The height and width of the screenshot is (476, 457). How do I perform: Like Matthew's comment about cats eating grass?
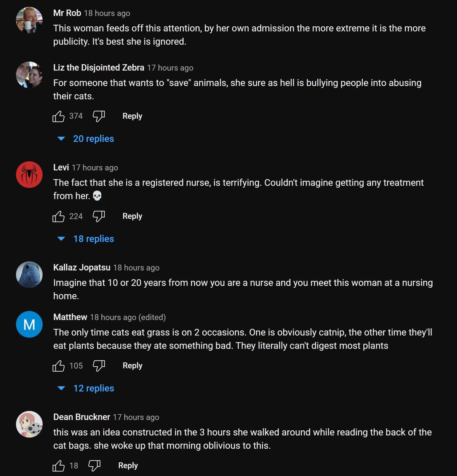tap(58, 366)
